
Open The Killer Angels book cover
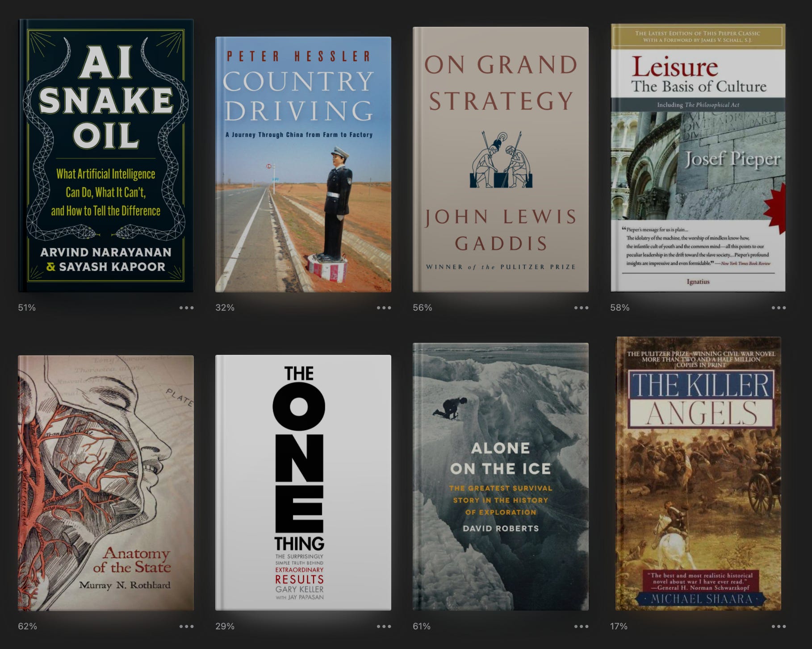point(698,474)
